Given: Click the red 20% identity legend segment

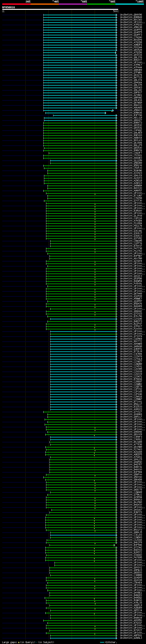Looking at the screenshot, I should coord(16,4).
